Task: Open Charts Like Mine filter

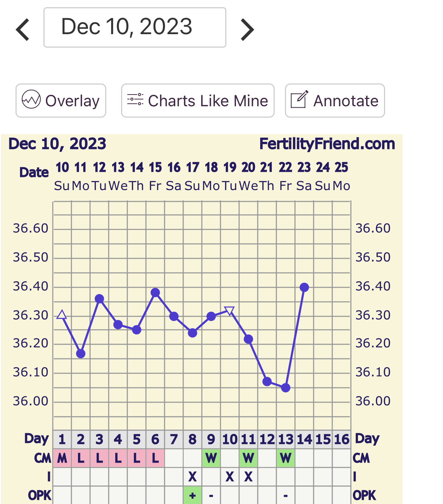Action: click(x=198, y=101)
